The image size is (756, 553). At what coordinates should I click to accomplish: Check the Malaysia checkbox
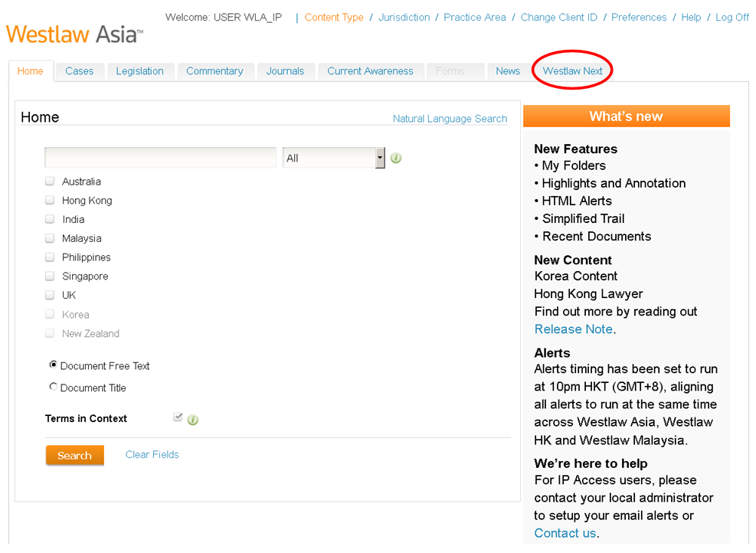coord(50,238)
